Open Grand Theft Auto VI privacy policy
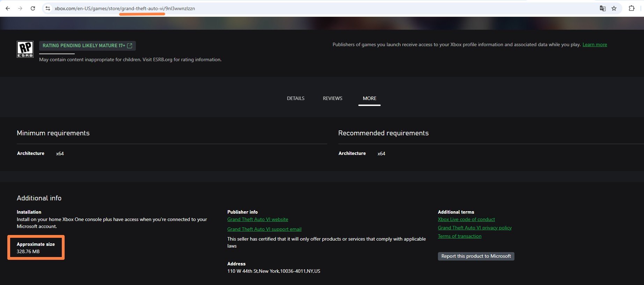The height and width of the screenshot is (285, 644). click(x=475, y=228)
